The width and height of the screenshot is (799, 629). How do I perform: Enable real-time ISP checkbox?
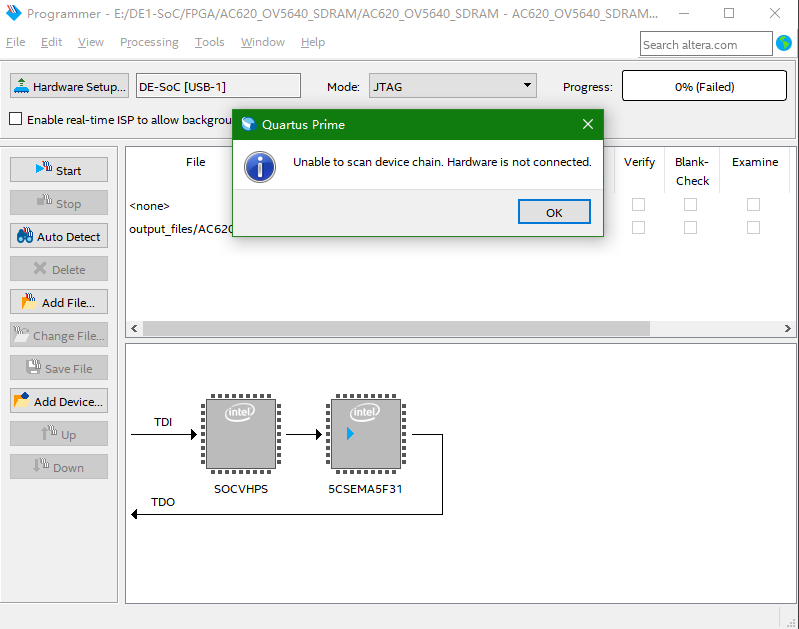pos(16,119)
